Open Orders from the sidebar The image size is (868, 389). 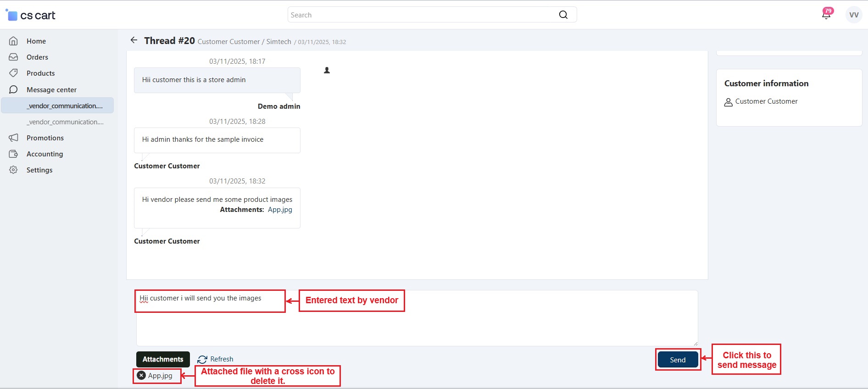(x=37, y=57)
